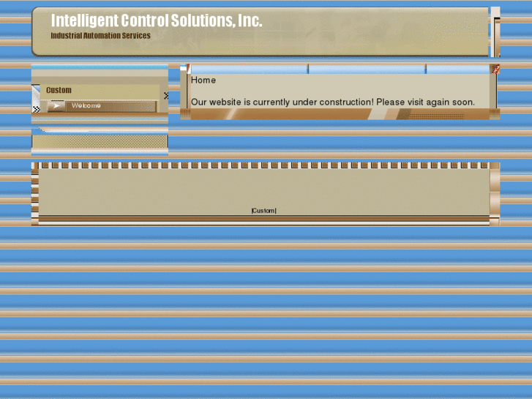Click the Welcome menu link
532x399 pixels.
click(x=86, y=105)
